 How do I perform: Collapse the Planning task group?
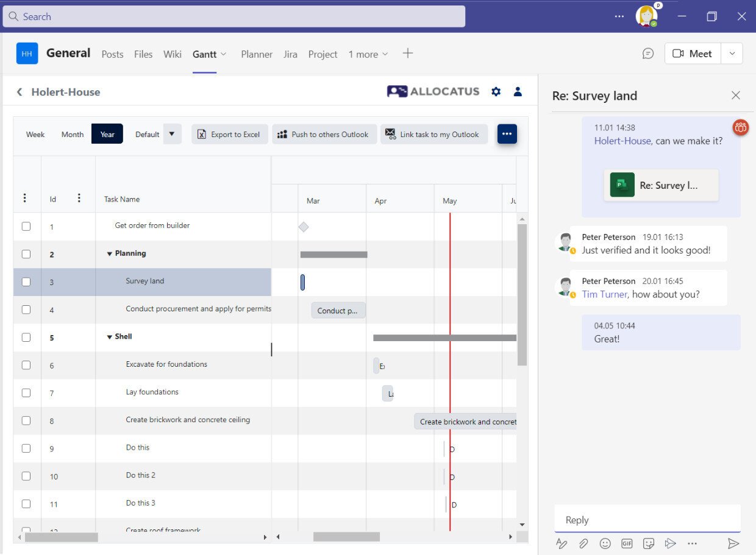[110, 254]
